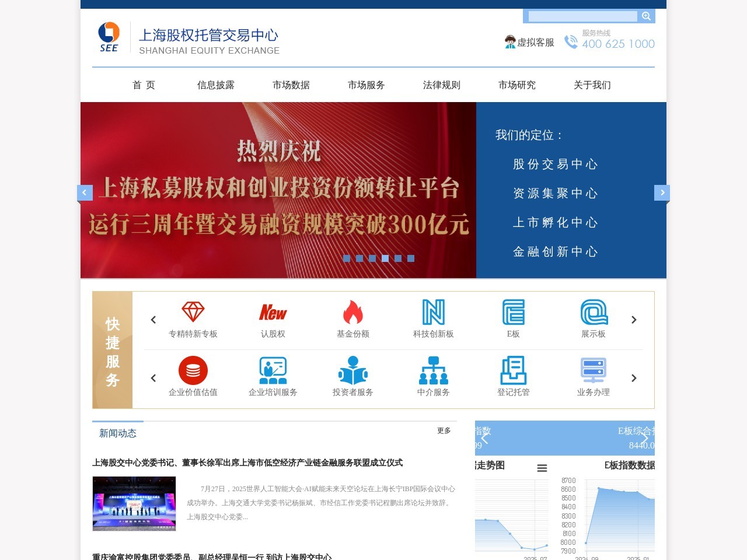Go to previous index in blue bar
This screenshot has width=747, height=560.
point(484,438)
